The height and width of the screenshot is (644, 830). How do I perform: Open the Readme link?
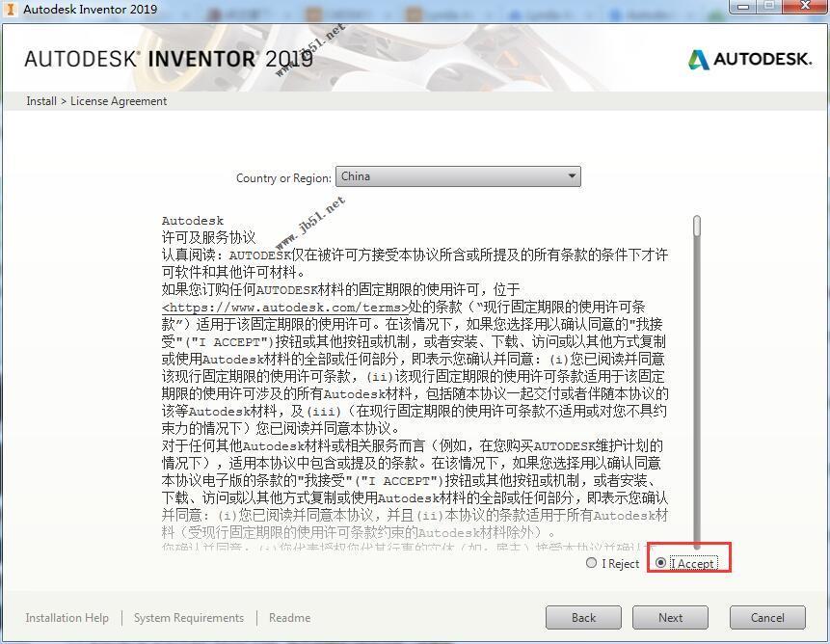coord(289,618)
